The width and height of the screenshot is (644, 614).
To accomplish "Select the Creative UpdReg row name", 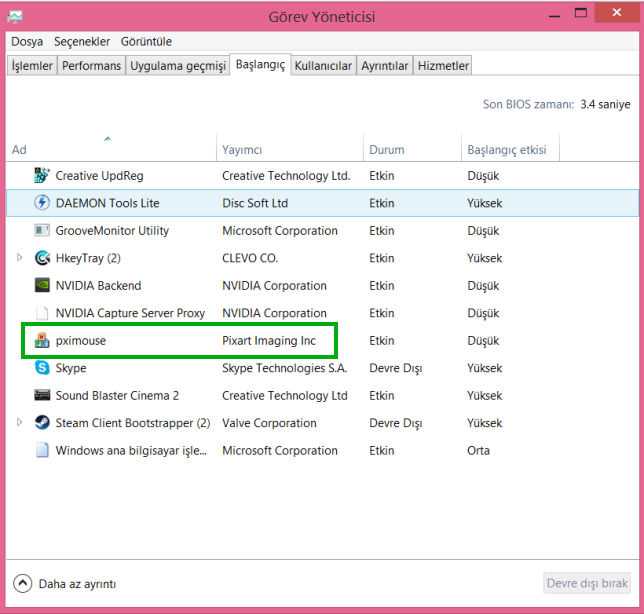I will pyautogui.click(x=99, y=176).
